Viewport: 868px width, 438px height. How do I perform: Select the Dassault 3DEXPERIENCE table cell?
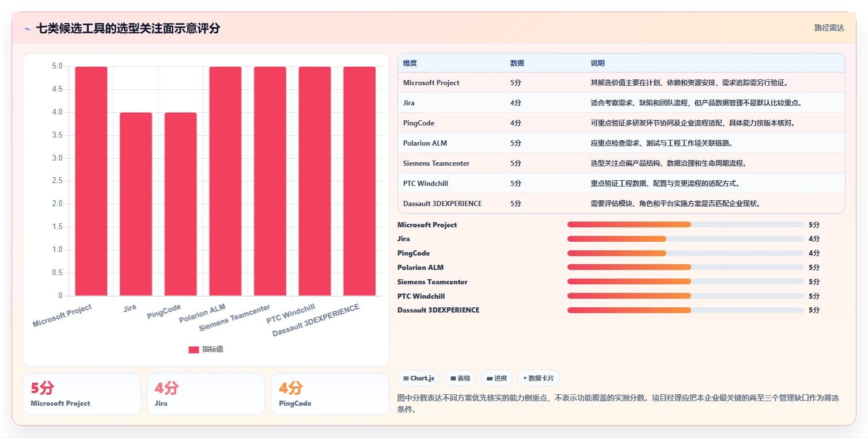pyautogui.click(x=442, y=204)
